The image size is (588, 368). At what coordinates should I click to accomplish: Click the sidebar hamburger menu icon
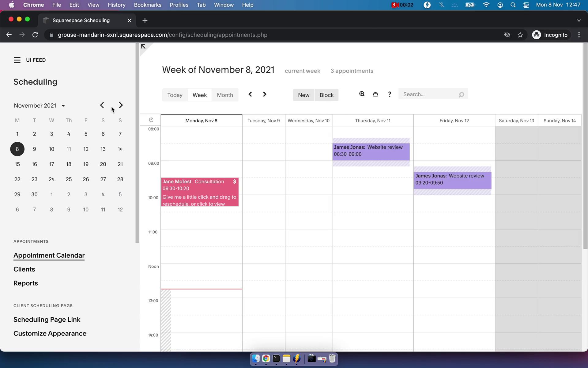tap(17, 60)
